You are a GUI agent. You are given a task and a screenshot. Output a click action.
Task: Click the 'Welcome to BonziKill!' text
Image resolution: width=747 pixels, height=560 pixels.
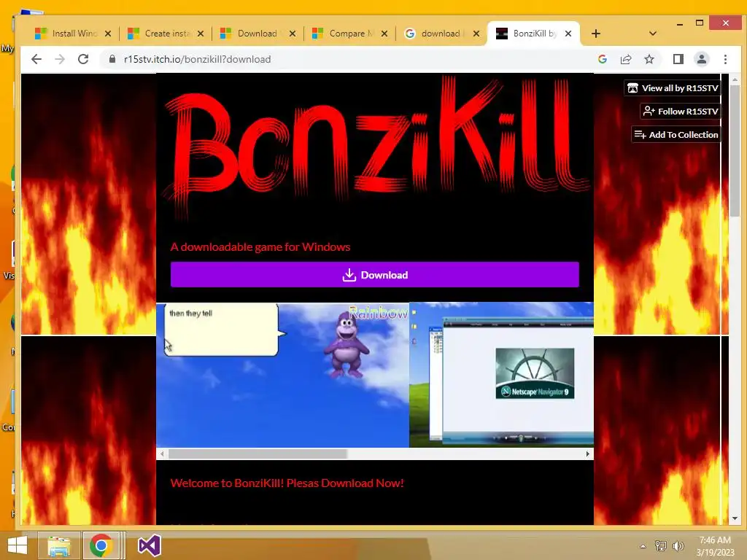click(x=287, y=483)
